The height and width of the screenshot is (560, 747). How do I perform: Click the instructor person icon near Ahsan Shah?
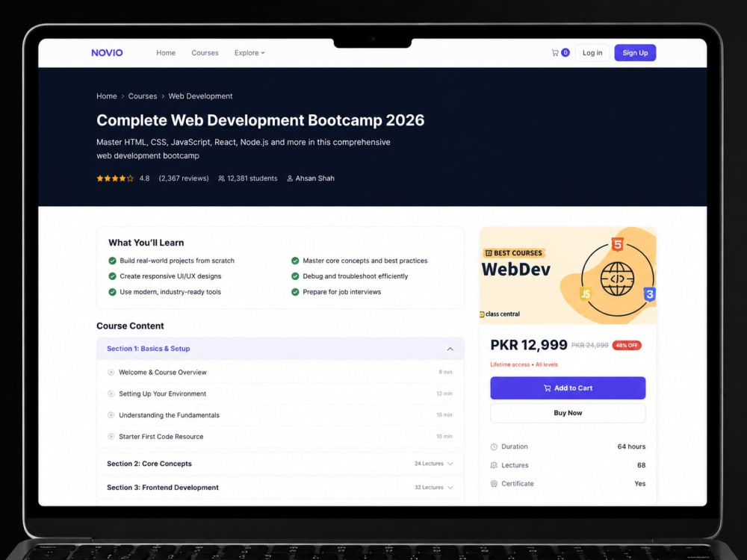click(290, 178)
